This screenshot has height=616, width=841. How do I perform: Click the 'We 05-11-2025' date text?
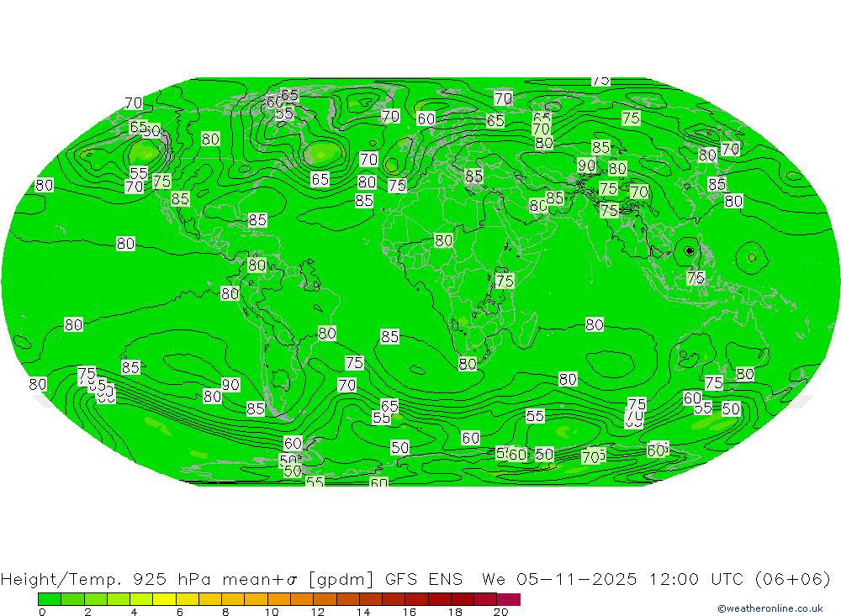point(559,580)
